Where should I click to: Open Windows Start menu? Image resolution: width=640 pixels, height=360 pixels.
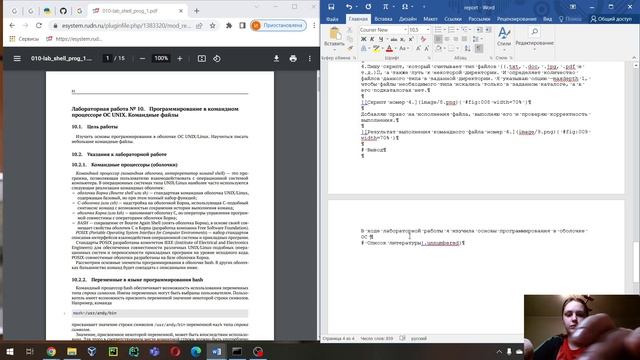tap(10, 351)
